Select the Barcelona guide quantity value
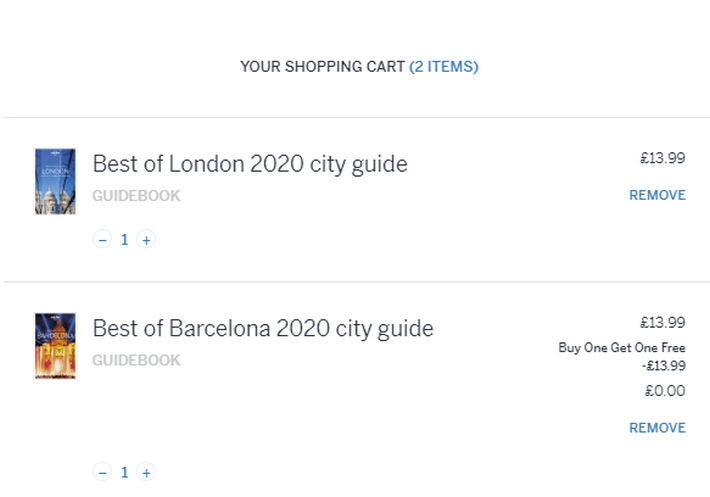 pos(124,472)
